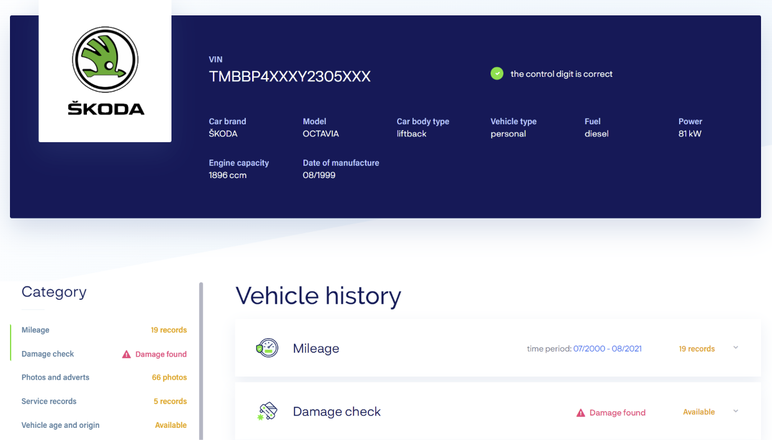Select Photos and adverts category
The width and height of the screenshot is (772, 440).
(x=55, y=377)
